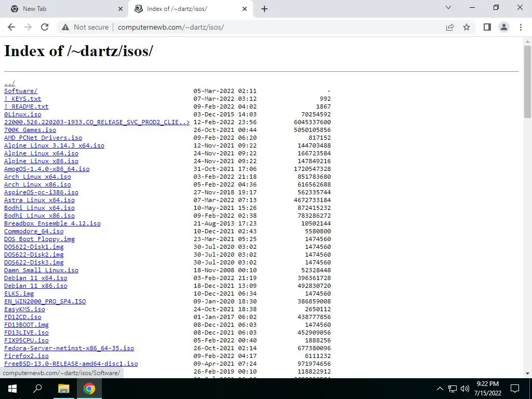
Task: Download Alpine_Linux_x64.iso
Action: click(x=41, y=153)
